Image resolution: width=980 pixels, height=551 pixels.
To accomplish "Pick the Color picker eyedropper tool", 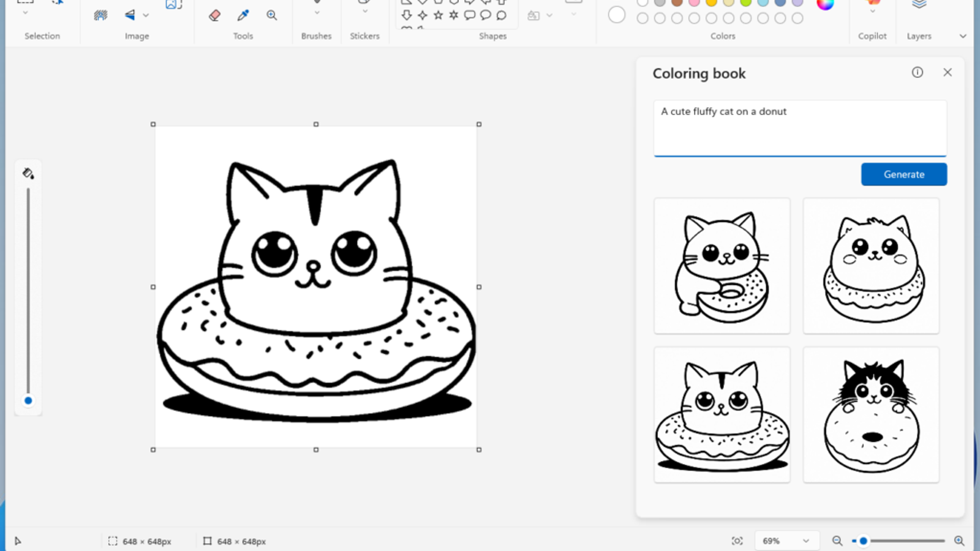I will click(x=243, y=15).
